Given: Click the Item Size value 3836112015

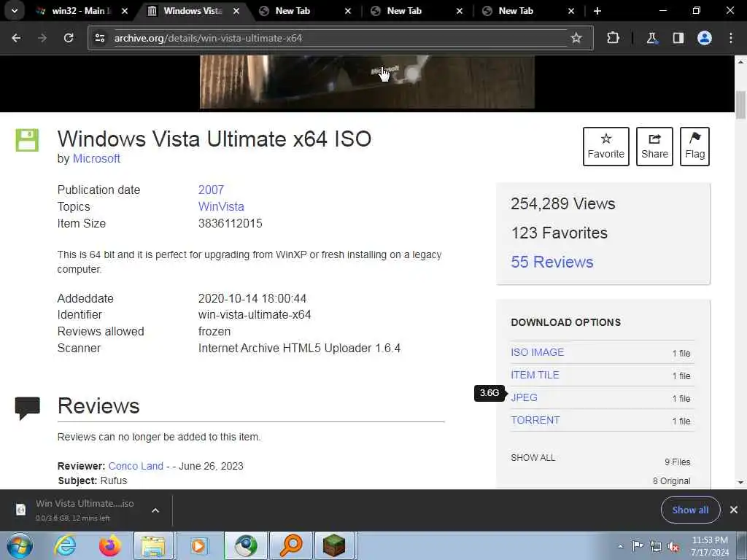Looking at the screenshot, I should click(x=230, y=223).
